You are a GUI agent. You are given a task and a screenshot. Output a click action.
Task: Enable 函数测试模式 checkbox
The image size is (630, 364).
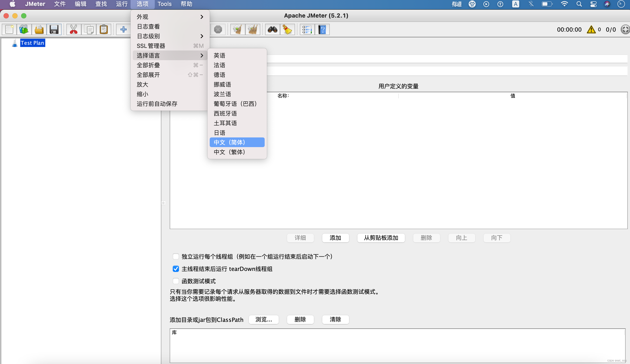[176, 281]
